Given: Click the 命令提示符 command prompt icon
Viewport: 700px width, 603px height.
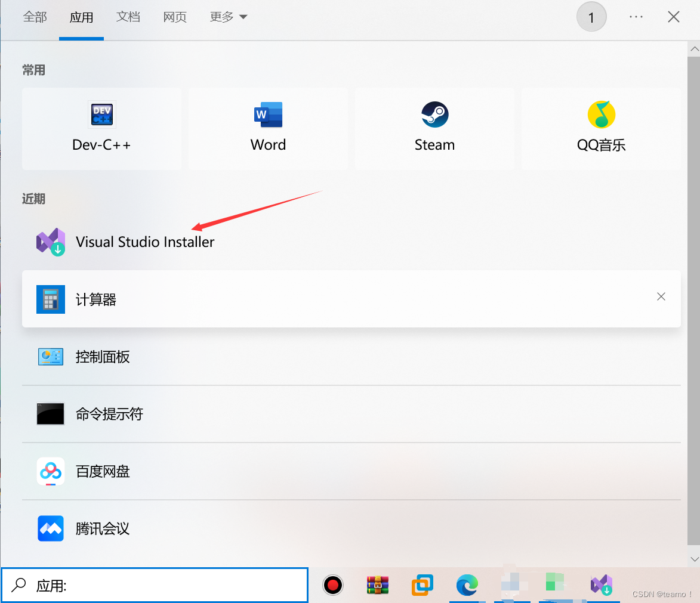Looking at the screenshot, I should point(51,414).
